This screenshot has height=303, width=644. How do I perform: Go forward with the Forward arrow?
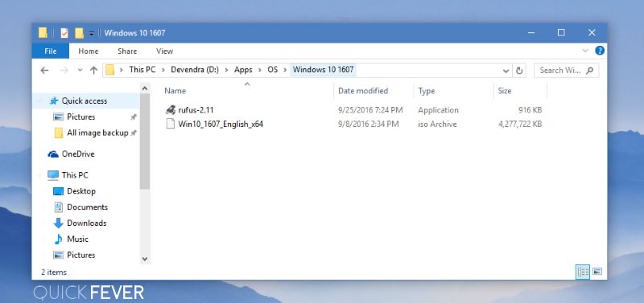pos(64,71)
